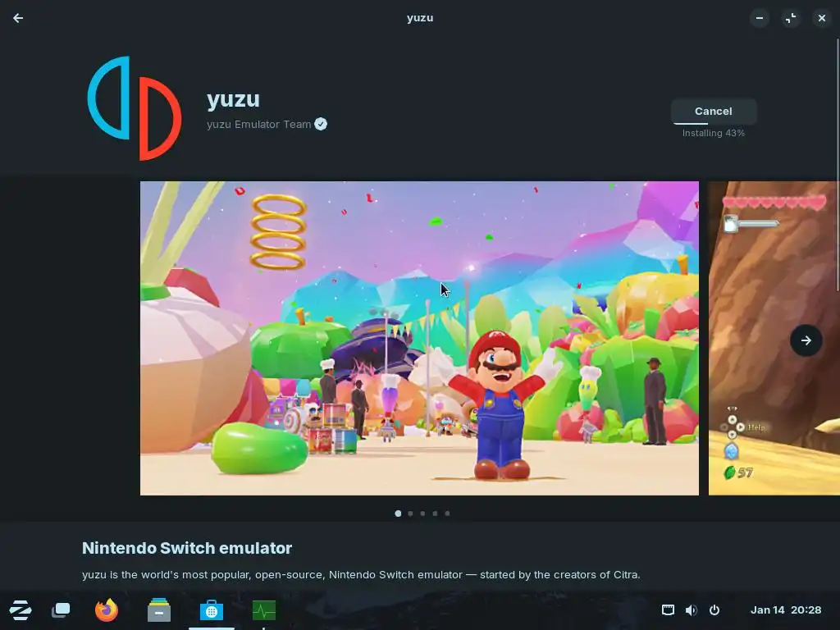This screenshot has height=630, width=840.
Task: Close the Software window
Action: pyautogui.click(x=822, y=18)
